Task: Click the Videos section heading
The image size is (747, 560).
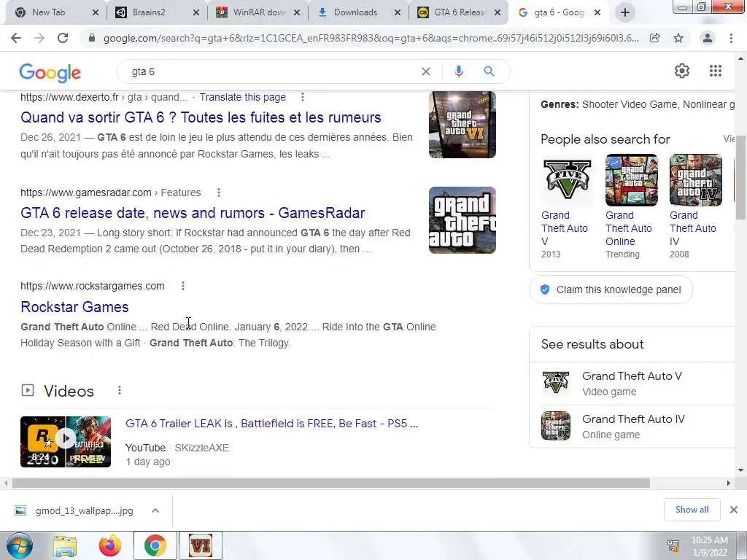Action: (x=69, y=391)
